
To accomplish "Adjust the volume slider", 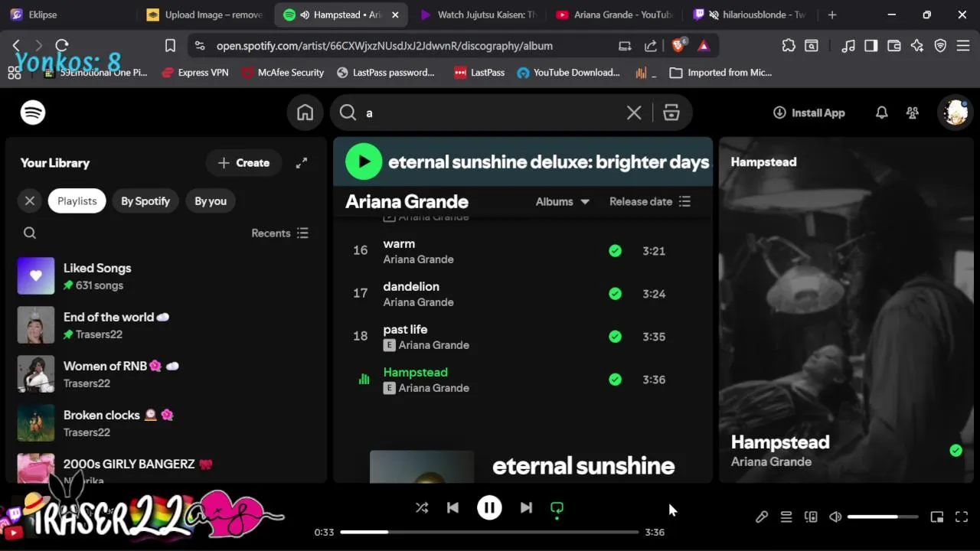I will coord(883,517).
